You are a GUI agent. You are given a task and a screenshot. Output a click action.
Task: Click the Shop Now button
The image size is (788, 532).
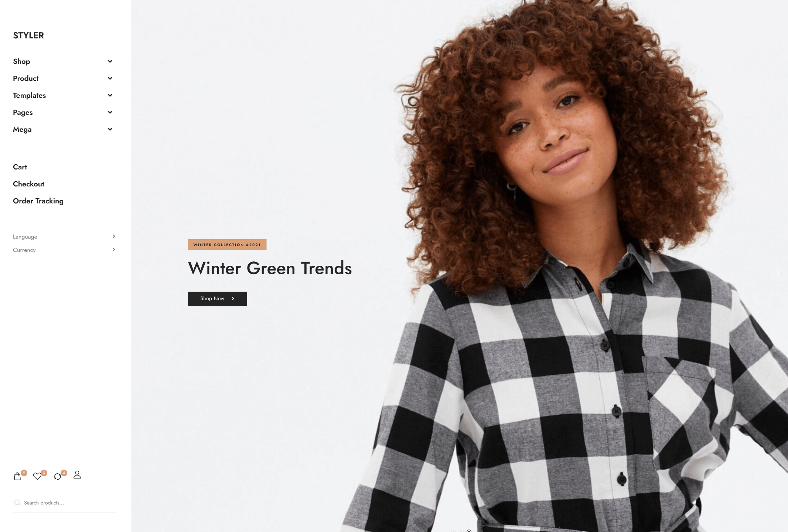coord(217,298)
